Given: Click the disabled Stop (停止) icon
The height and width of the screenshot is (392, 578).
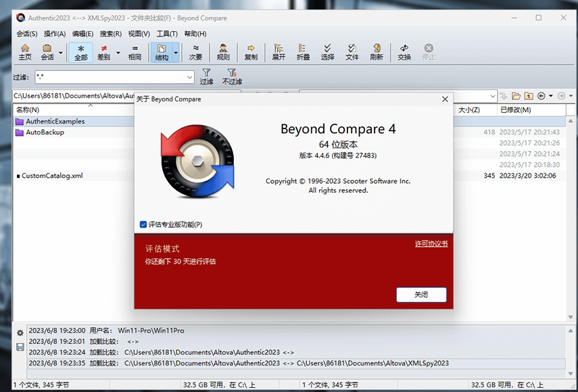Looking at the screenshot, I should (x=429, y=52).
